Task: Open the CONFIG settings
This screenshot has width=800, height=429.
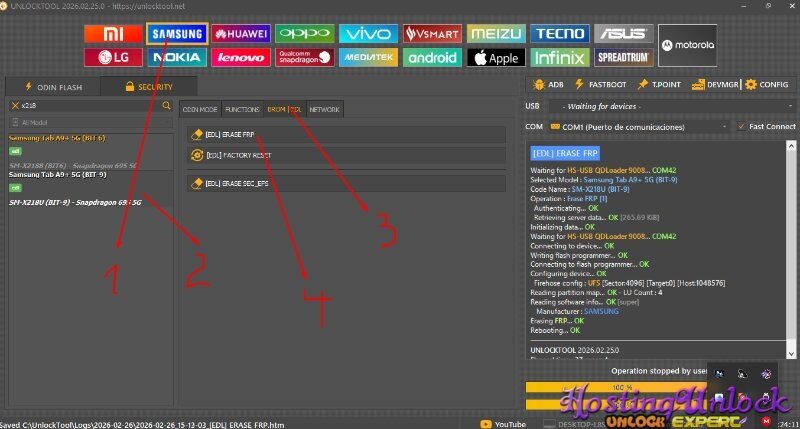Action: click(766, 85)
